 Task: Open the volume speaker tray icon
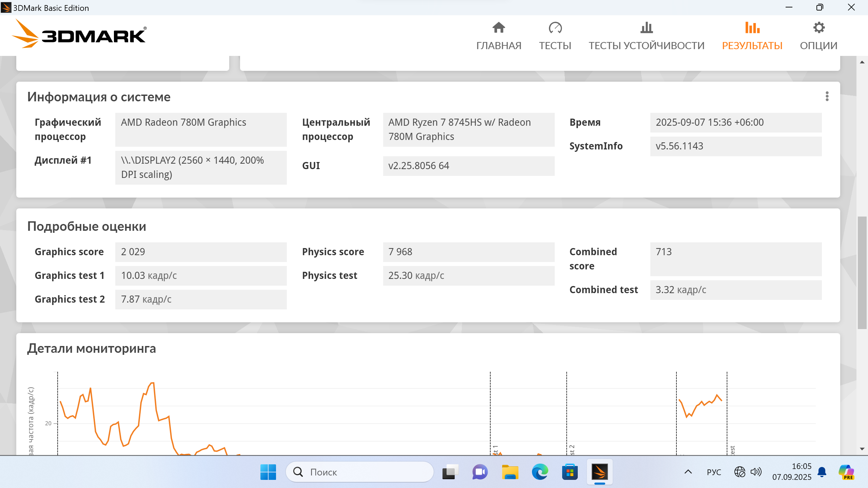[x=756, y=472]
